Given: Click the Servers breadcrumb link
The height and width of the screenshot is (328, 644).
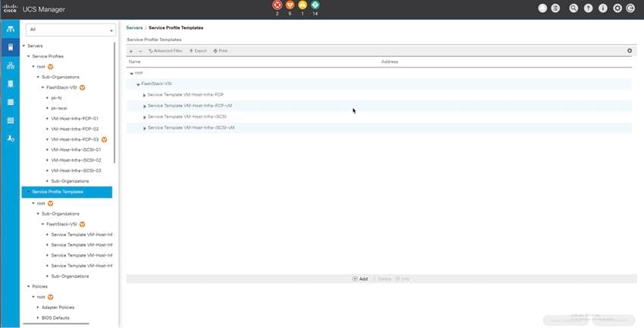Looking at the screenshot, I should [134, 27].
